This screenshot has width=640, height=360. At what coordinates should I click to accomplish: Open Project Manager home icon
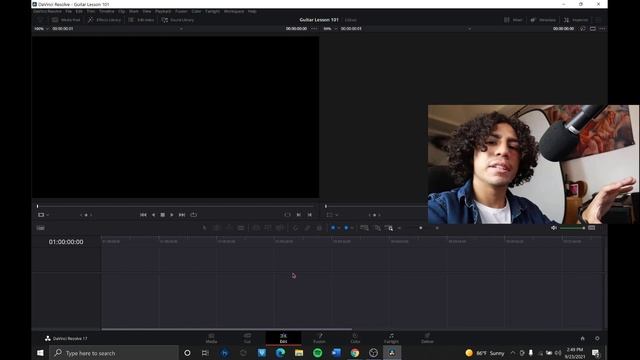click(x=582, y=338)
